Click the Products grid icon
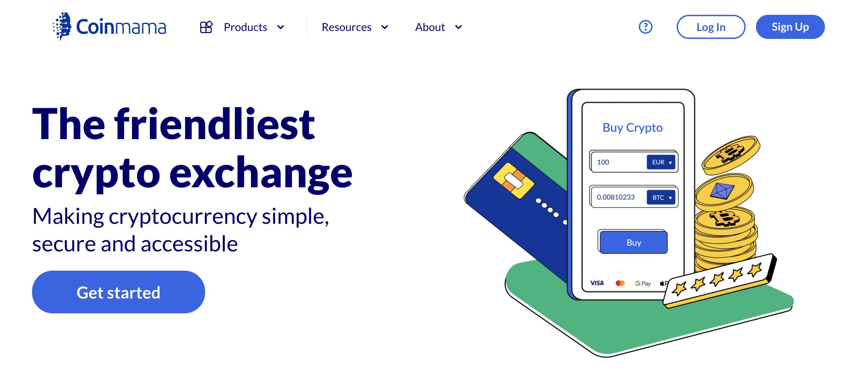This screenshot has width=868, height=376. click(205, 27)
